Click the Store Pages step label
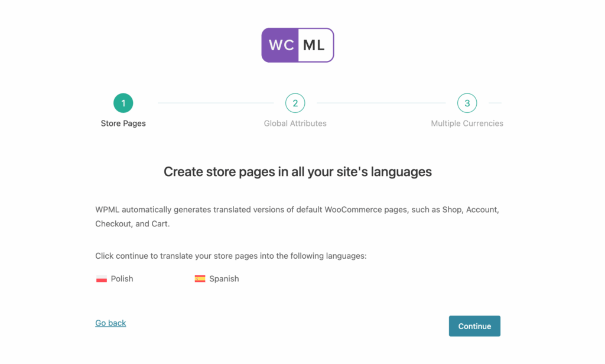 tap(123, 123)
